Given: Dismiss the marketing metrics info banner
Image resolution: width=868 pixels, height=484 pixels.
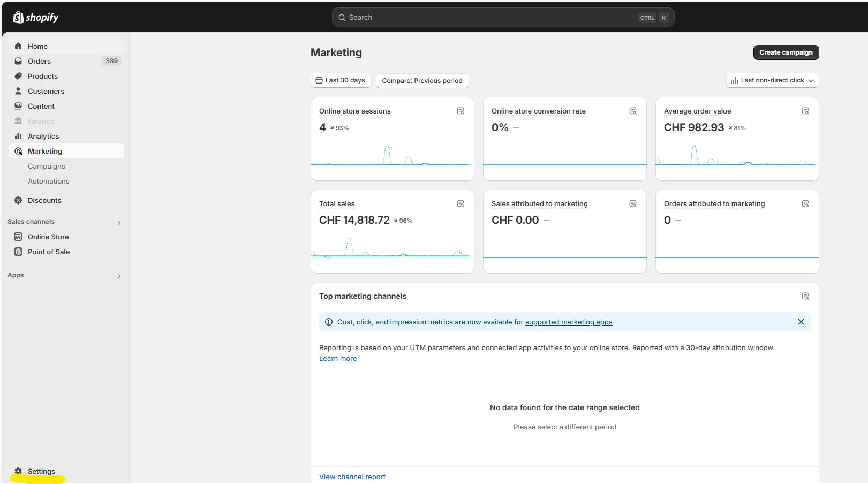Looking at the screenshot, I should point(801,322).
